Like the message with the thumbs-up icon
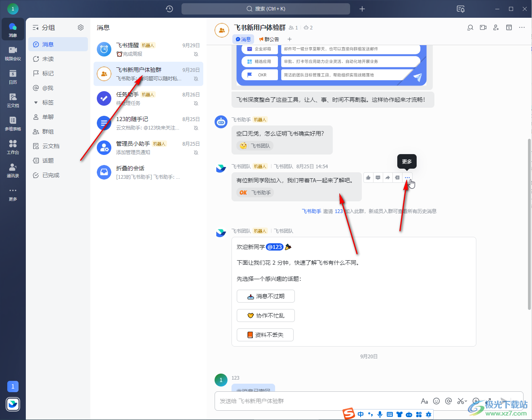 coord(368,178)
